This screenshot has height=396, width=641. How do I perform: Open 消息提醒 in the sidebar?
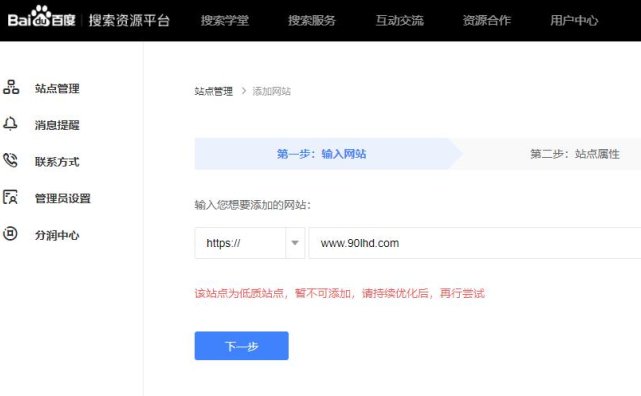(x=57, y=125)
